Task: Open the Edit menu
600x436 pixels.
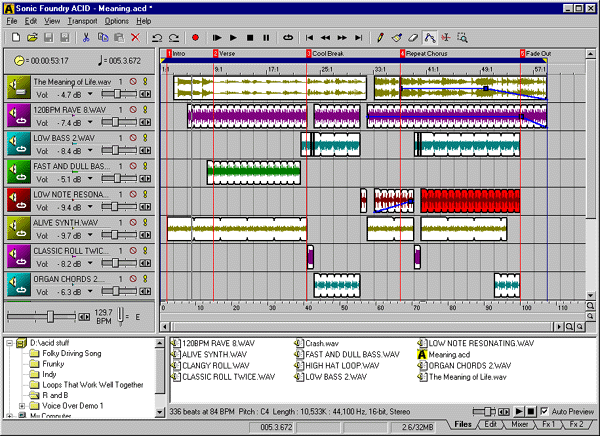Action: click(31, 21)
